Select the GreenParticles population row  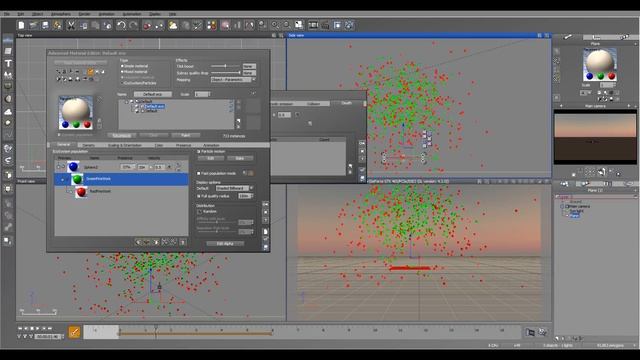tap(122, 179)
